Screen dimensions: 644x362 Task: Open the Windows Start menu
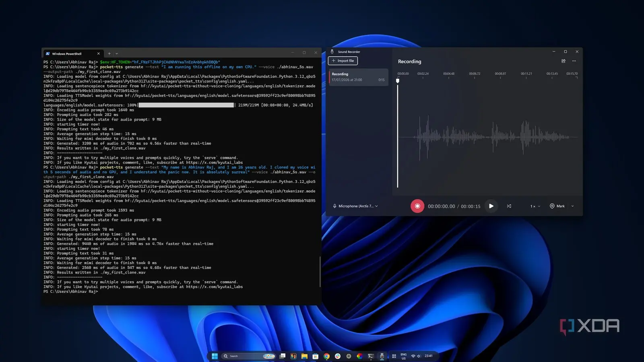(215, 356)
